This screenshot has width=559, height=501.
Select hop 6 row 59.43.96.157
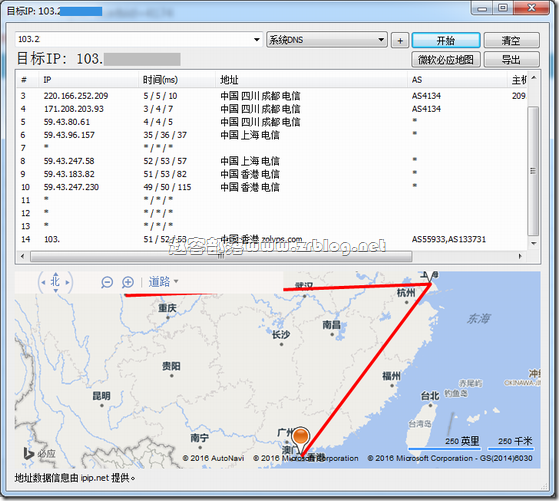(x=271, y=135)
